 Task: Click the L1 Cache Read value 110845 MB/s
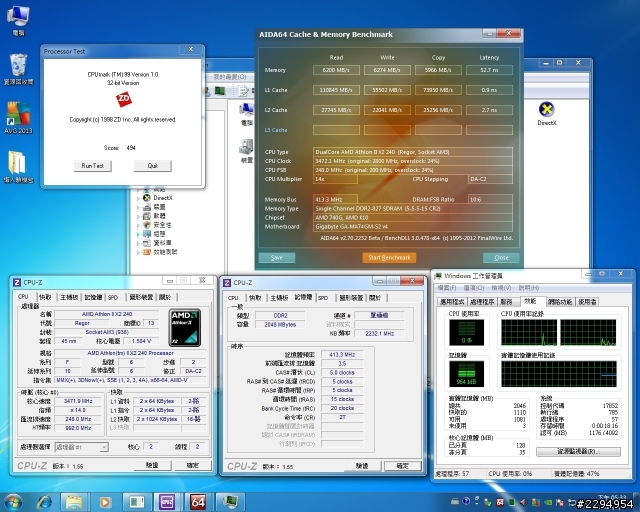click(336, 90)
